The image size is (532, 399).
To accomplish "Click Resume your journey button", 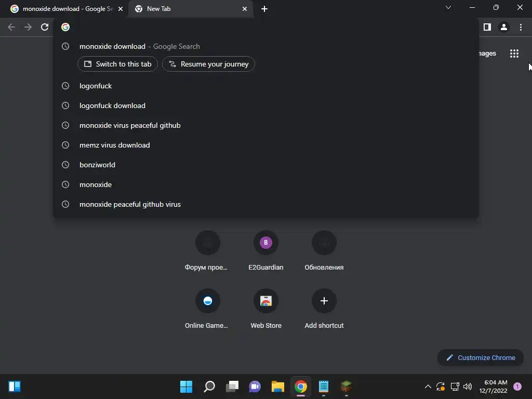I will [208, 64].
